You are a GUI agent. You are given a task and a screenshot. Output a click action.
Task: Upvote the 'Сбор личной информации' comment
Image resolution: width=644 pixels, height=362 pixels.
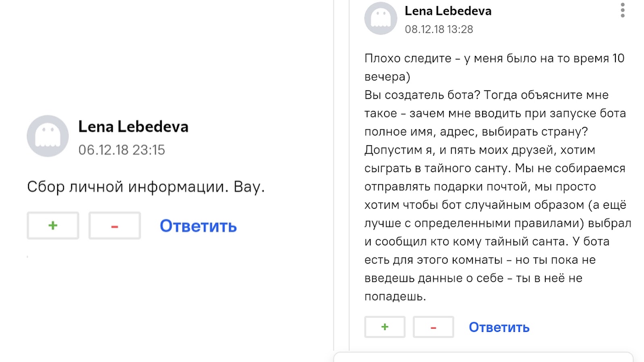[53, 226]
